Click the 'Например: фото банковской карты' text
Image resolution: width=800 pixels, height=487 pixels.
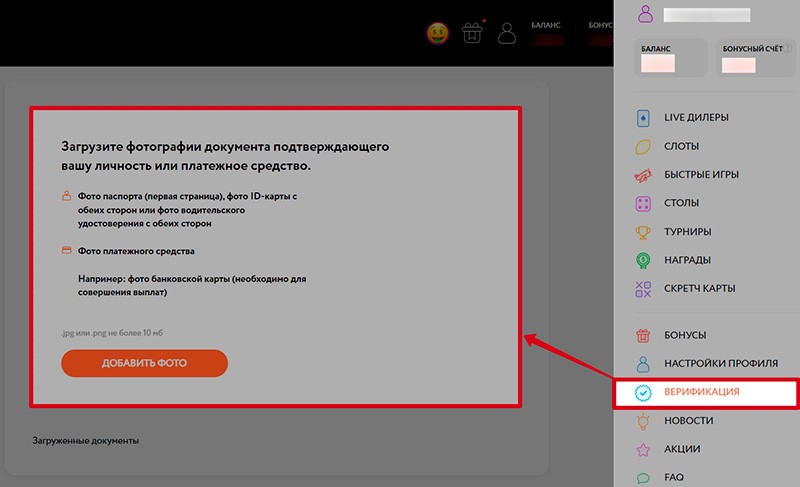point(192,286)
